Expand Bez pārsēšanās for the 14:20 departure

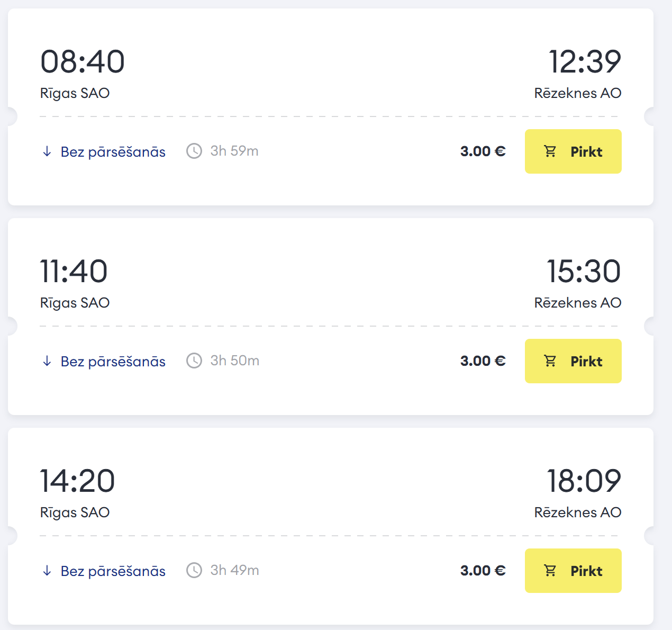pyautogui.click(x=104, y=571)
